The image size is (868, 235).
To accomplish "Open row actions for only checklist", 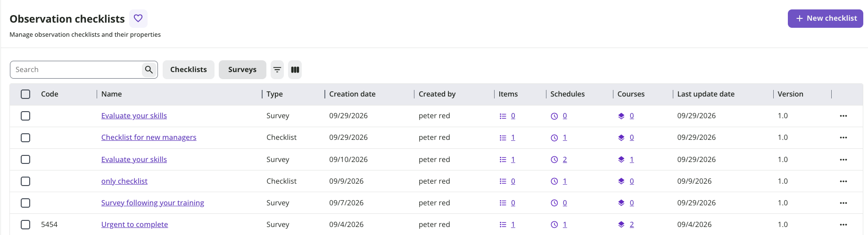I will (843, 181).
